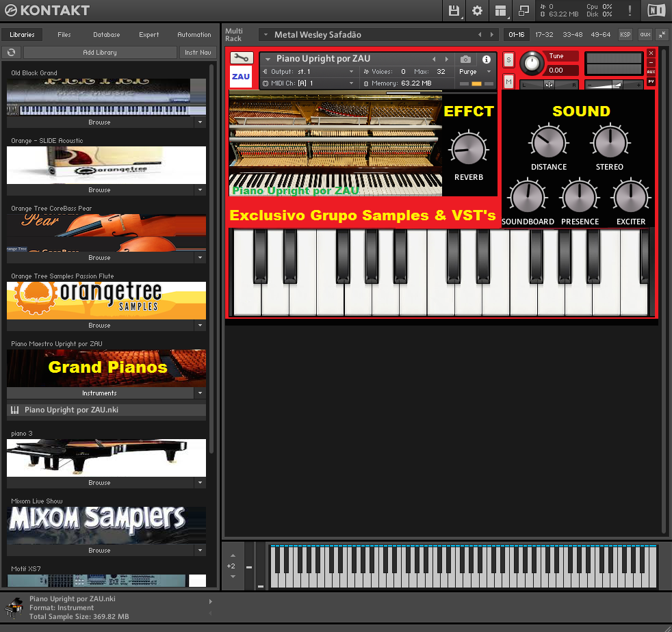Viewport: 672px width, 632px height.
Task: Switch to the Automation tab
Action: coord(194,35)
